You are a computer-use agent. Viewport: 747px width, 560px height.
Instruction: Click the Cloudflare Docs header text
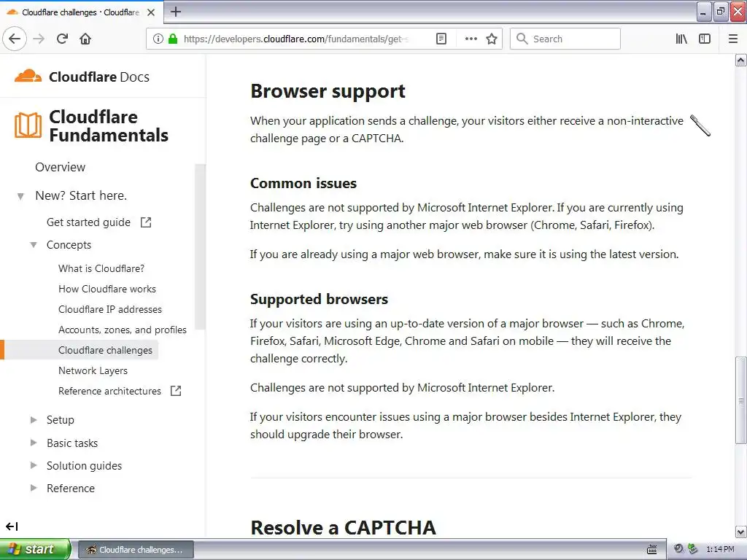click(99, 77)
